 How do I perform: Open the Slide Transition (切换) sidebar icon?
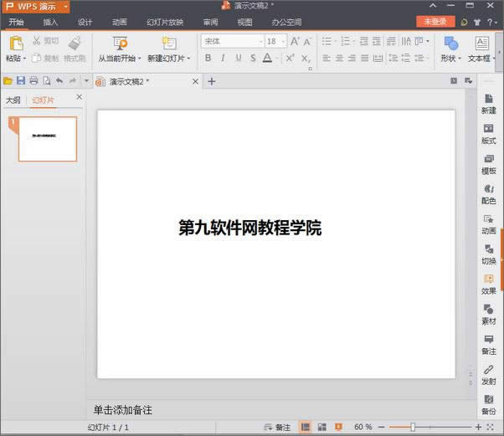coord(488,254)
